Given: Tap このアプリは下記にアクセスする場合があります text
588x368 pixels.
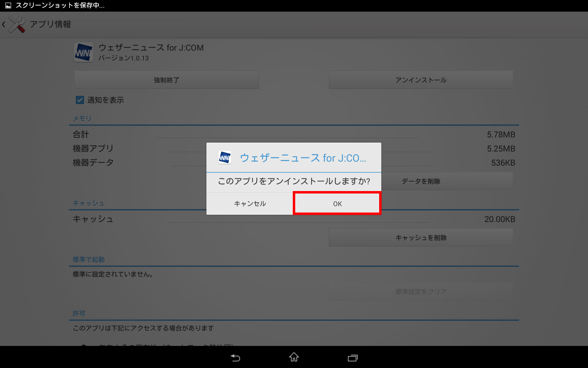Looking at the screenshot, I should [143, 328].
